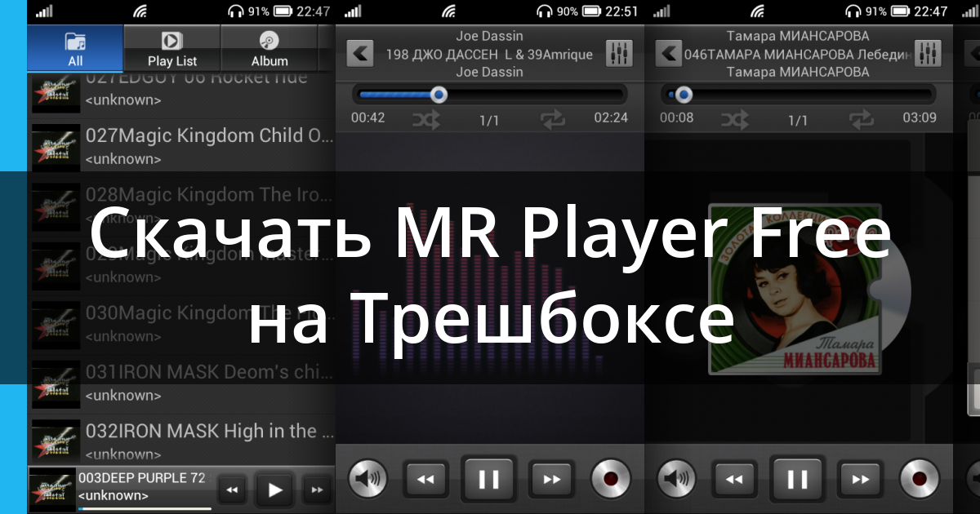
Task: Fast forward in the Joe Dassin player
Action: [551, 479]
